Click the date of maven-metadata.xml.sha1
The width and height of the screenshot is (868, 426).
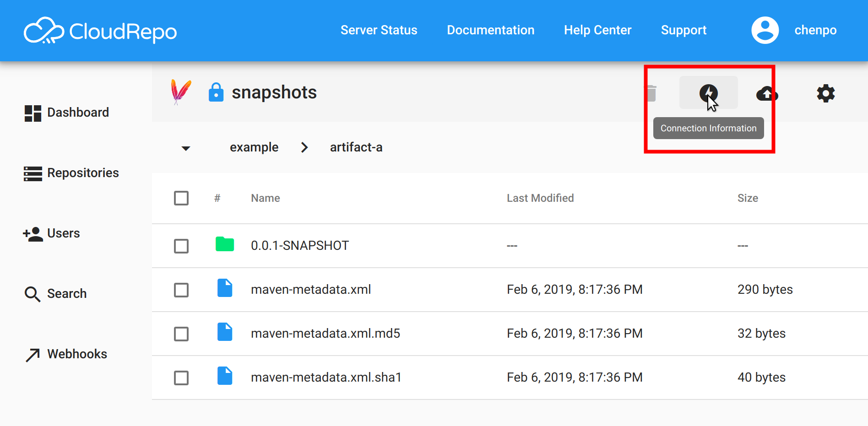coord(575,377)
